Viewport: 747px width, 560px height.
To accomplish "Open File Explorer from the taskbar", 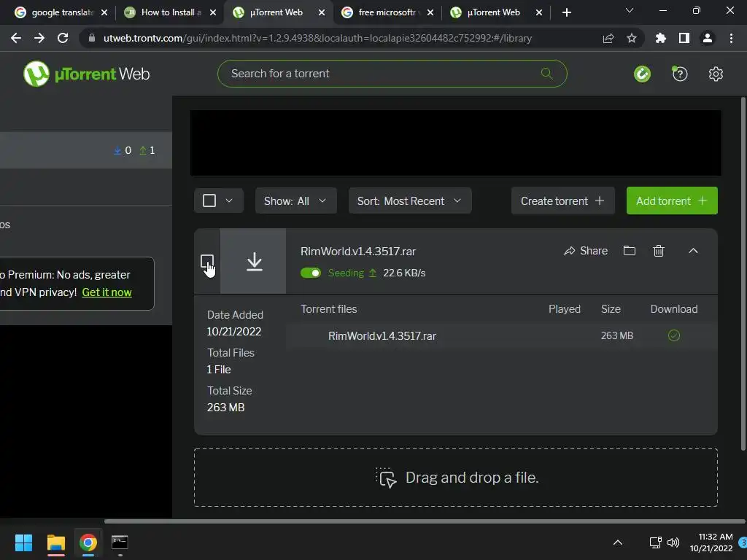I will pyautogui.click(x=55, y=542).
